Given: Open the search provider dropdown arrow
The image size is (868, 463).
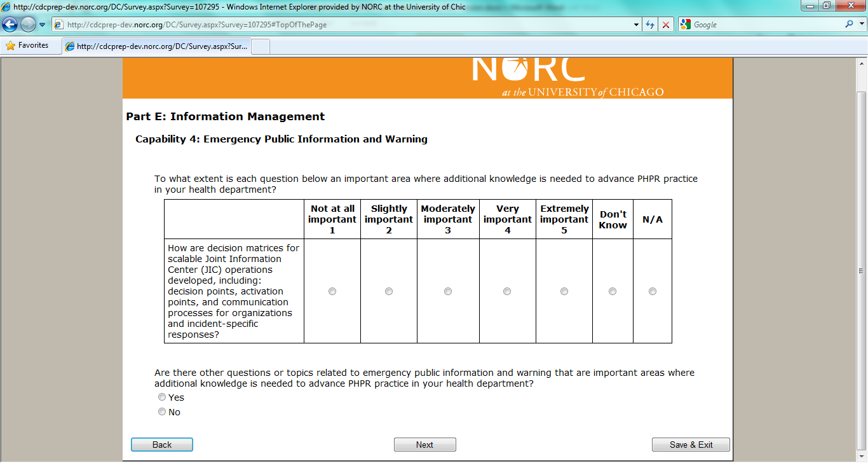Looking at the screenshot, I should tap(861, 25).
